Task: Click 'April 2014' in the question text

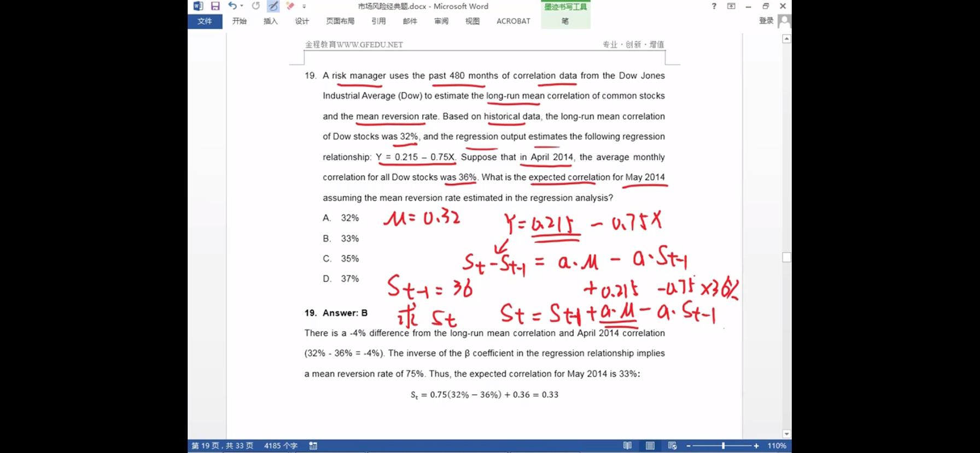Action: [x=552, y=157]
